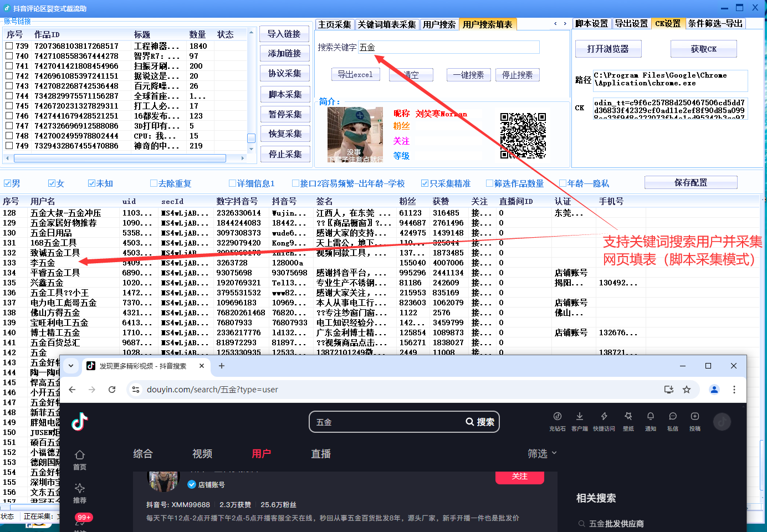Screen dimensions: 767x532
Task: Click the 私信 messages icon
Action: click(672, 417)
